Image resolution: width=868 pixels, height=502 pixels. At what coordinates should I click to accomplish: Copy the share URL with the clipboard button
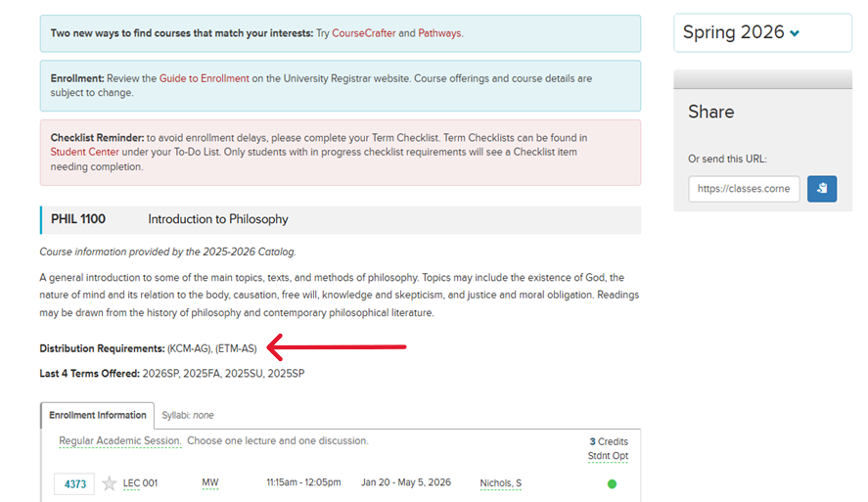click(x=822, y=189)
